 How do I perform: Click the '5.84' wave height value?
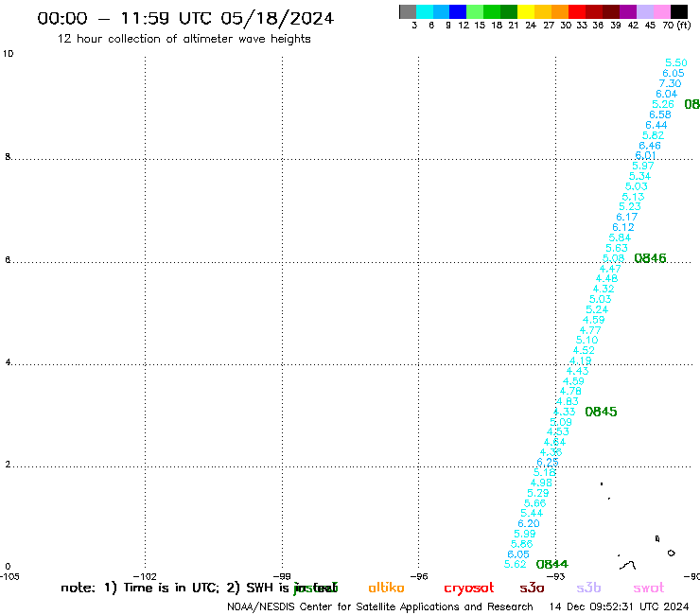[620, 237]
